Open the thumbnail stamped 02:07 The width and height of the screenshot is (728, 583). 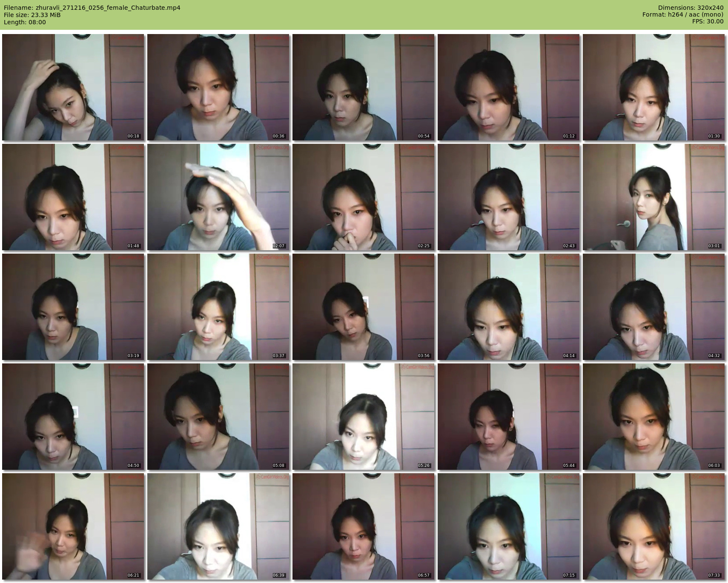click(218, 197)
